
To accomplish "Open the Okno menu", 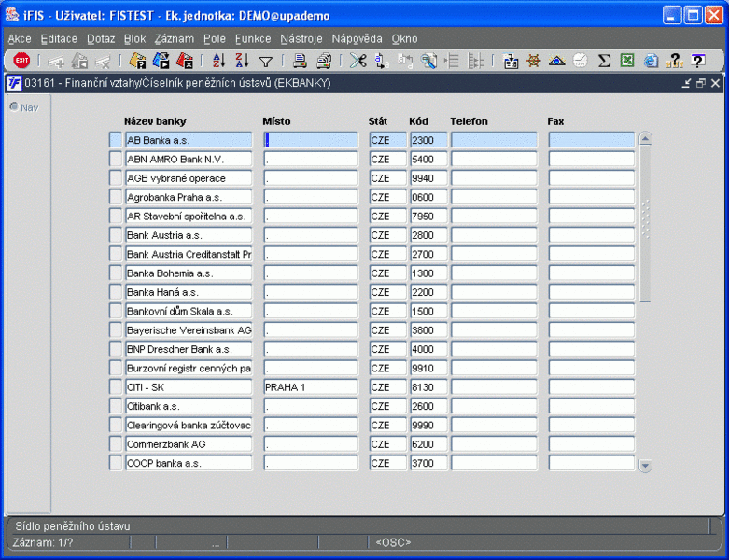I will tap(404, 39).
